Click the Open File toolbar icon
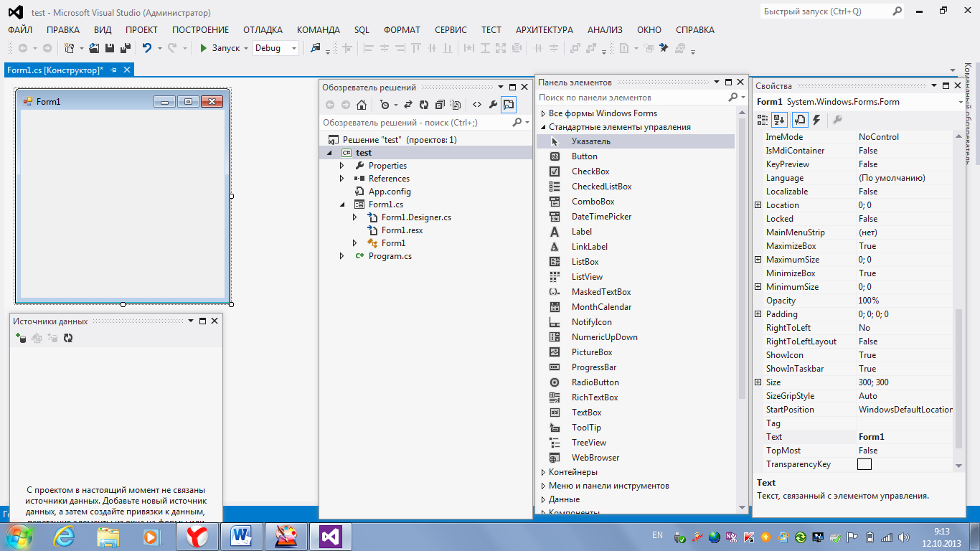The image size is (980, 551). click(x=94, y=48)
